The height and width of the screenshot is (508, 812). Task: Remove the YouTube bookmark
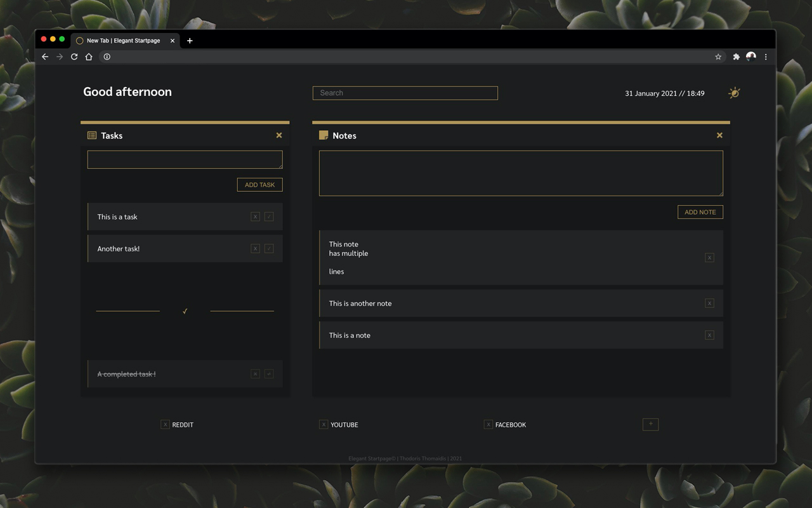click(x=324, y=424)
